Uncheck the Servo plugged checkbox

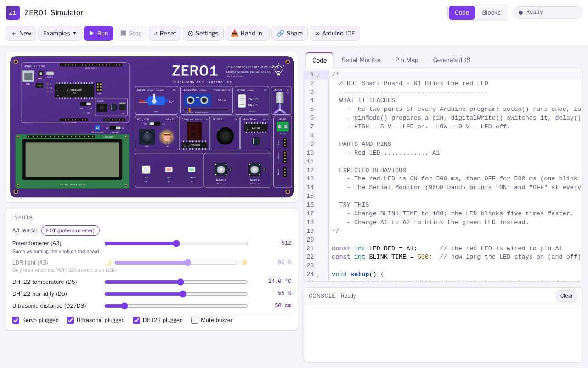click(16, 320)
